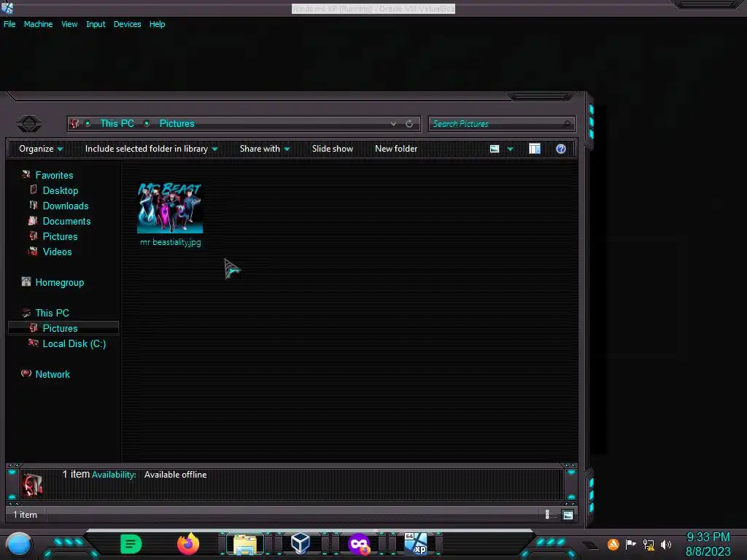The height and width of the screenshot is (560, 747).
Task: Open the VirtualBox File menu
Action: (9, 24)
